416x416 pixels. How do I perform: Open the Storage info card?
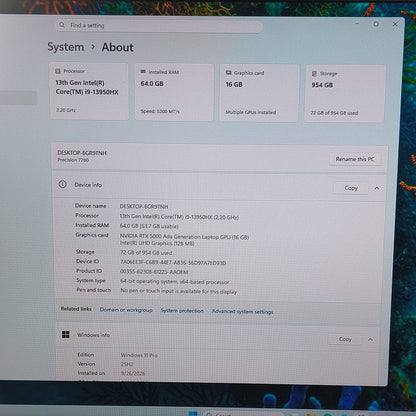(x=345, y=94)
